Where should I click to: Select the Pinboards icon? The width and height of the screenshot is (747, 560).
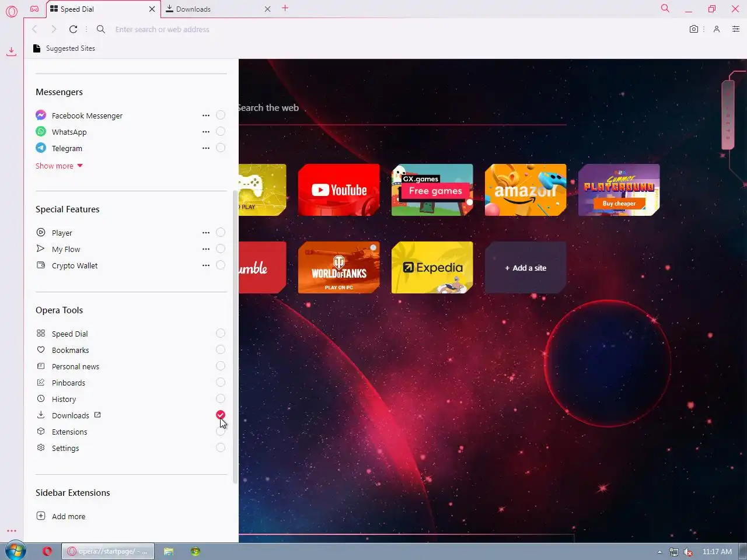click(41, 383)
